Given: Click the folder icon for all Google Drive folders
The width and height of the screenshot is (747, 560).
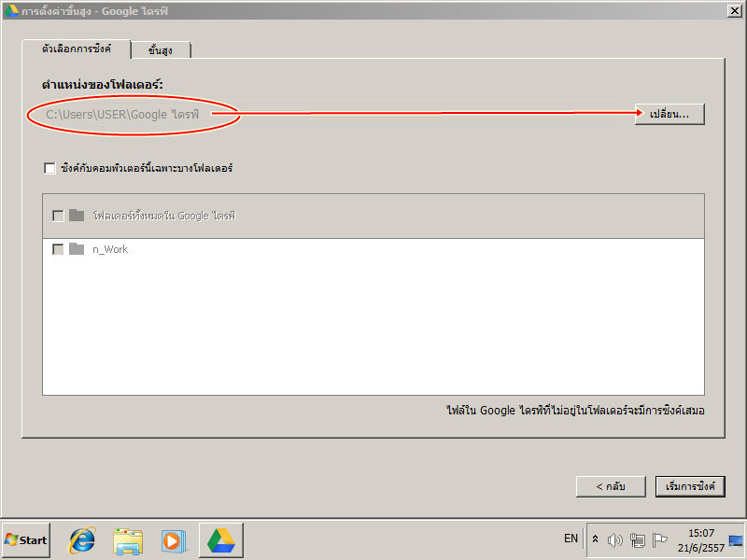Looking at the screenshot, I should [x=77, y=216].
